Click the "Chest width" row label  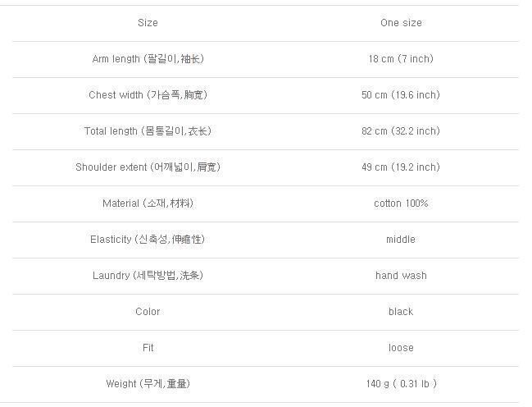point(148,95)
